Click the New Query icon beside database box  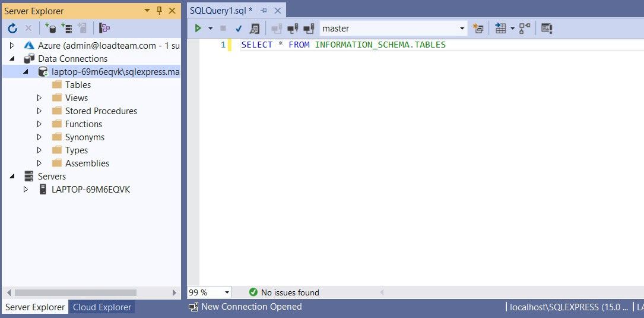(478, 29)
